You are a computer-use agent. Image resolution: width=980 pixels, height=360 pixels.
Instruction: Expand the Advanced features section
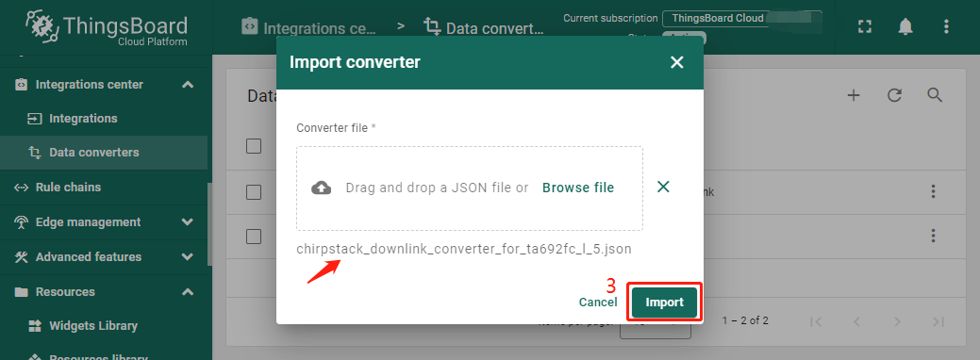click(x=187, y=257)
